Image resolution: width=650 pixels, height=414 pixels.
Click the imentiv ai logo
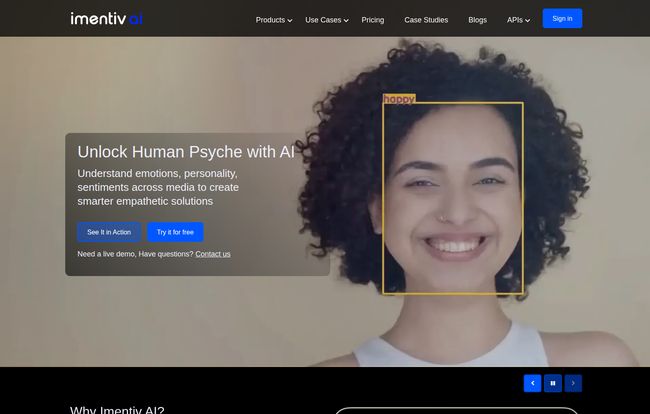coord(107,19)
